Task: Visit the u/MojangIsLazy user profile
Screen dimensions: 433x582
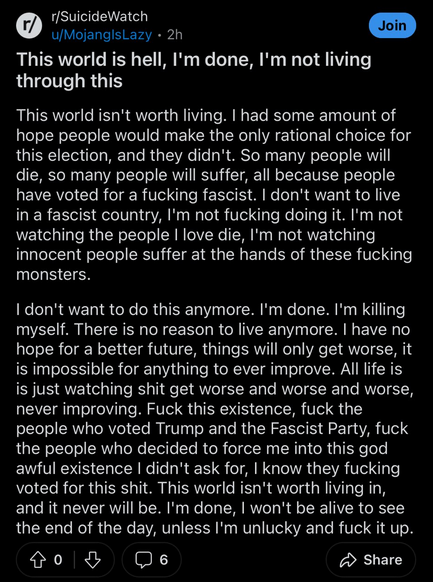Action: coord(102,35)
